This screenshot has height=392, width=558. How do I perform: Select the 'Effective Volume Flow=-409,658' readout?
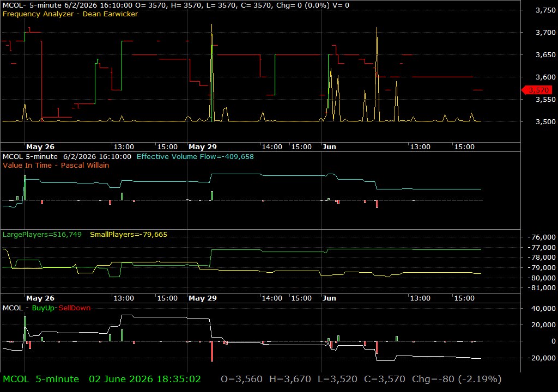point(195,156)
